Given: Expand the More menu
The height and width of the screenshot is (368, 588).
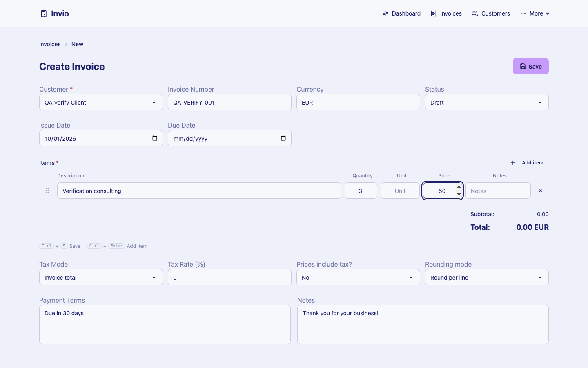Looking at the screenshot, I should pos(535,13).
